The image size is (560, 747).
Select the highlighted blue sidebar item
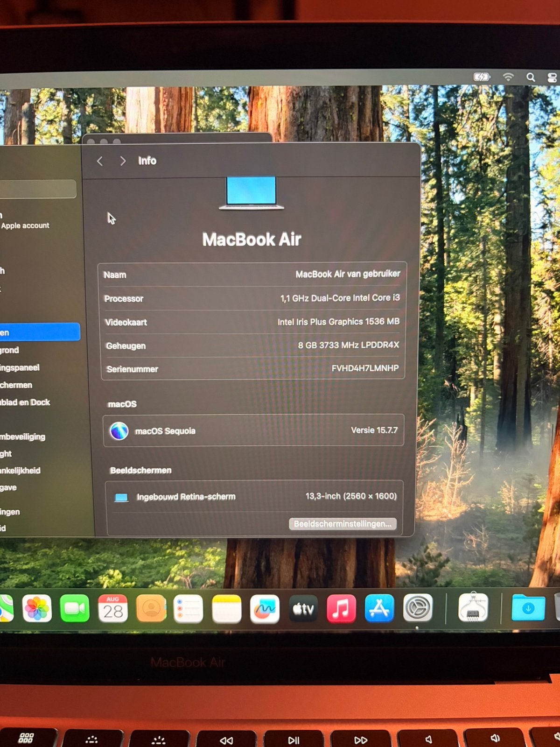[40, 332]
